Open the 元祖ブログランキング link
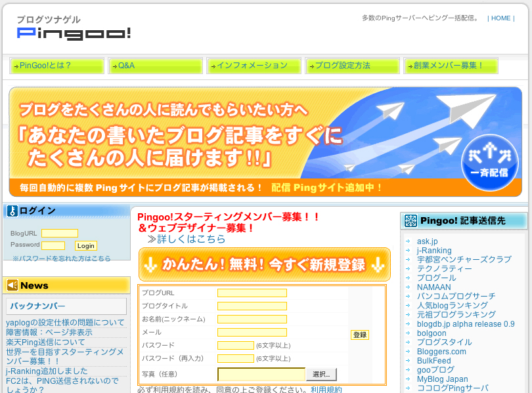This screenshot has width=532, height=393. (456, 315)
